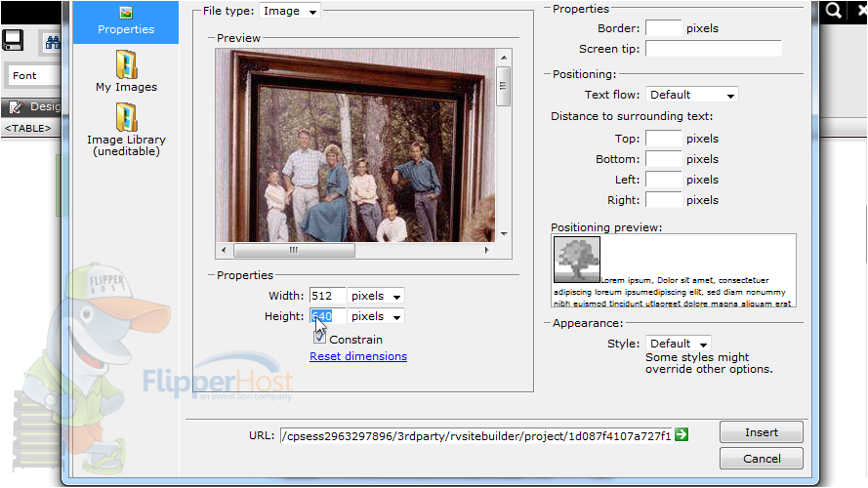Click the Right distance field
Screen dimensions: 868x488
point(664,200)
